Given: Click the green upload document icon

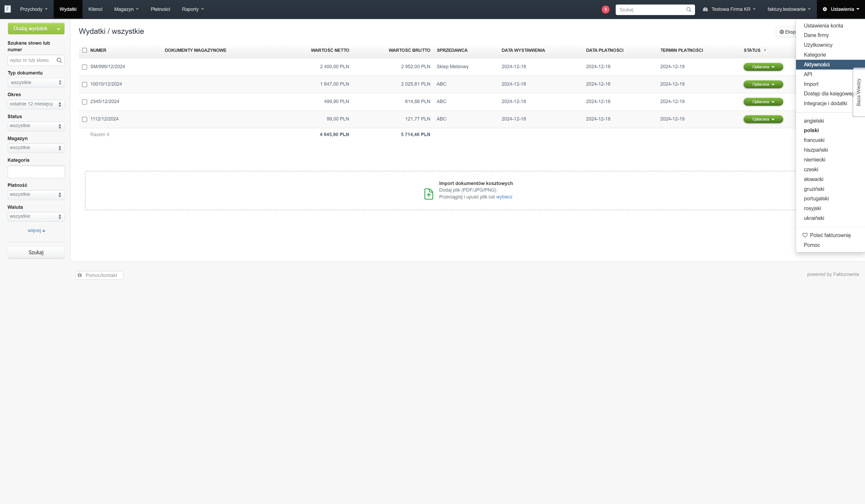Looking at the screenshot, I should pos(428,194).
